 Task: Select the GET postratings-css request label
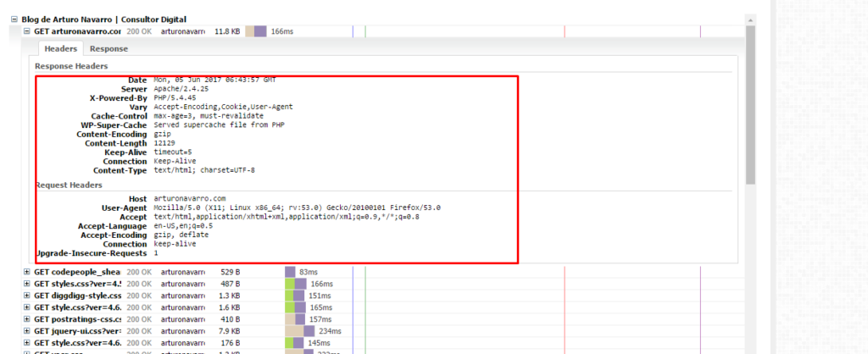[77, 319]
